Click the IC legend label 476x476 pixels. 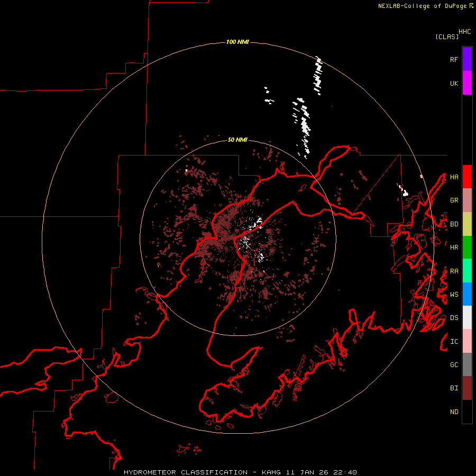click(454, 342)
